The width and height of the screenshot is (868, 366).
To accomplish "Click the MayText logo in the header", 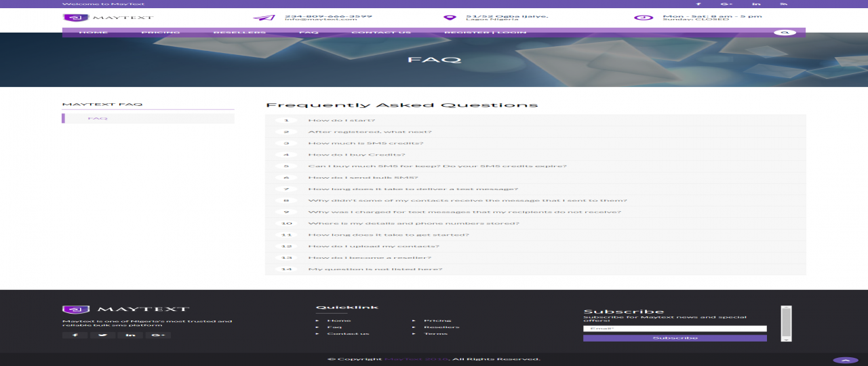I will point(108,18).
